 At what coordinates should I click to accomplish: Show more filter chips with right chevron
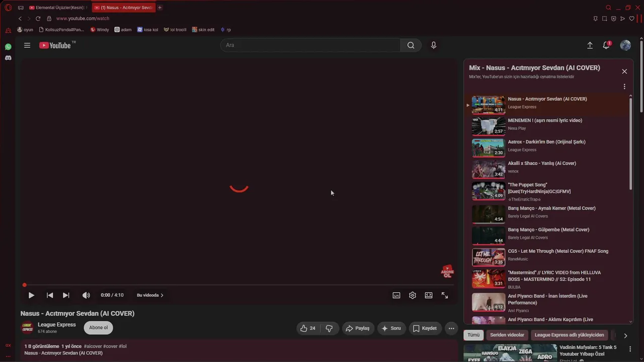coord(625,335)
